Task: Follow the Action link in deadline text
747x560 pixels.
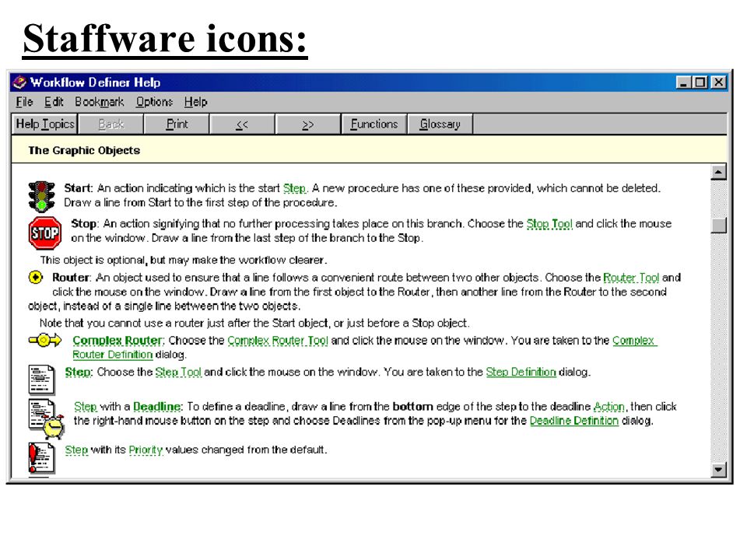Action: pyautogui.click(x=608, y=406)
